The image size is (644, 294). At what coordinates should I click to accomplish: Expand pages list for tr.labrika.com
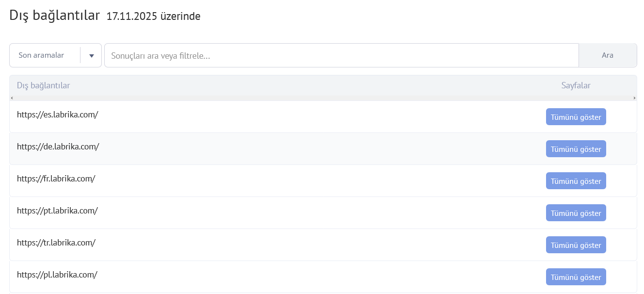(576, 245)
